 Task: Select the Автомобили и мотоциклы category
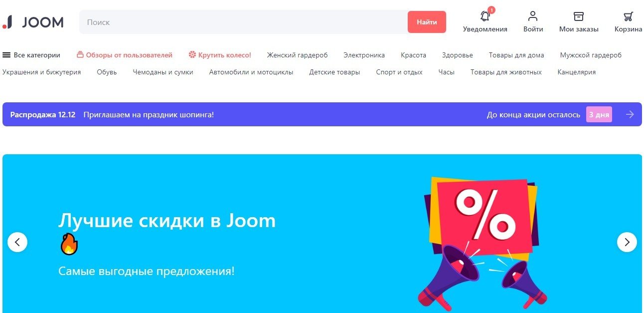(x=251, y=72)
